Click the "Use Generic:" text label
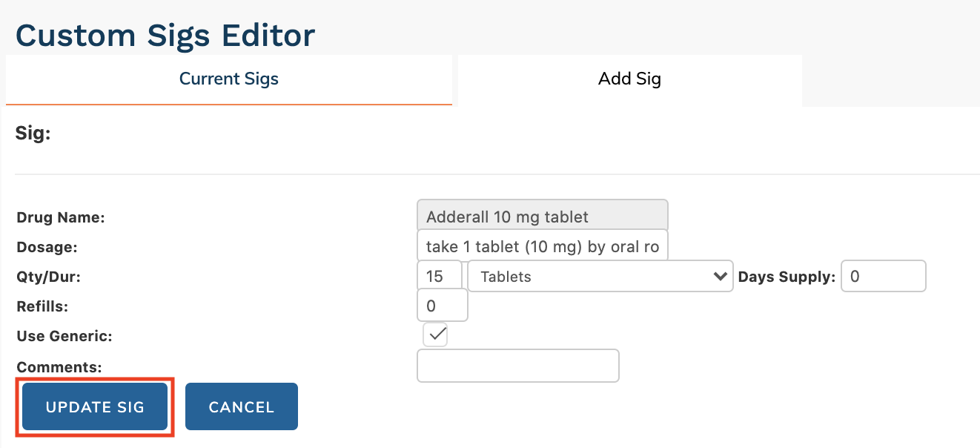This screenshot has height=448, width=980. 64,336
